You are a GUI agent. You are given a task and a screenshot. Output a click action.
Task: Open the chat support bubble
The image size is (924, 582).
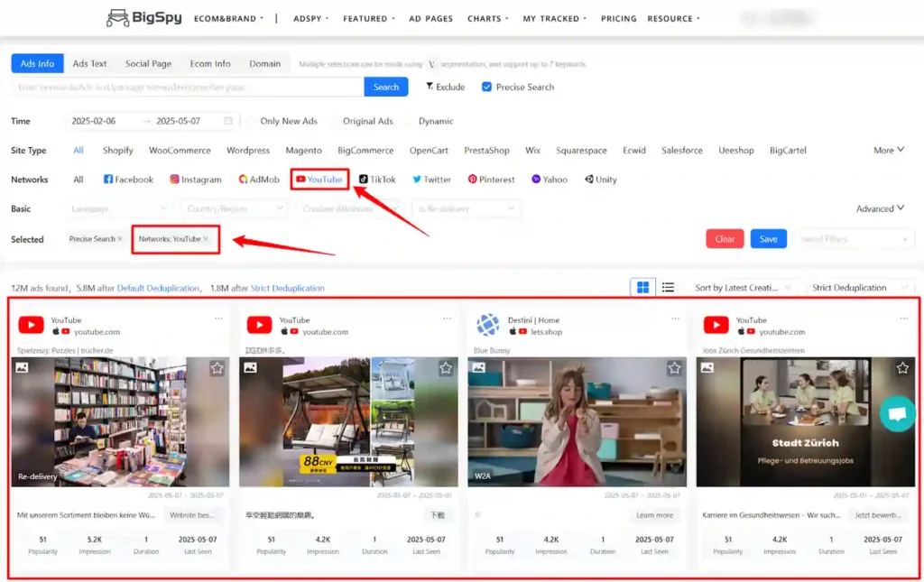click(x=898, y=414)
